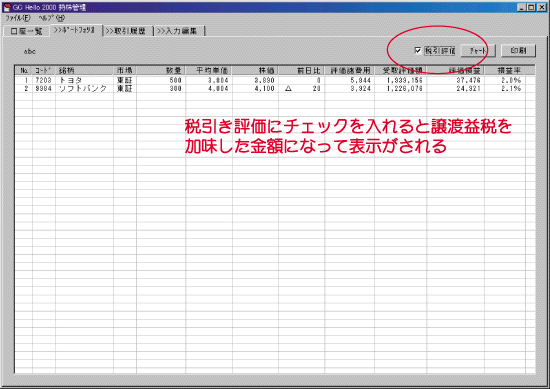Toggle the 税引評価 checkbox
The image size is (550, 389).
tap(418, 51)
